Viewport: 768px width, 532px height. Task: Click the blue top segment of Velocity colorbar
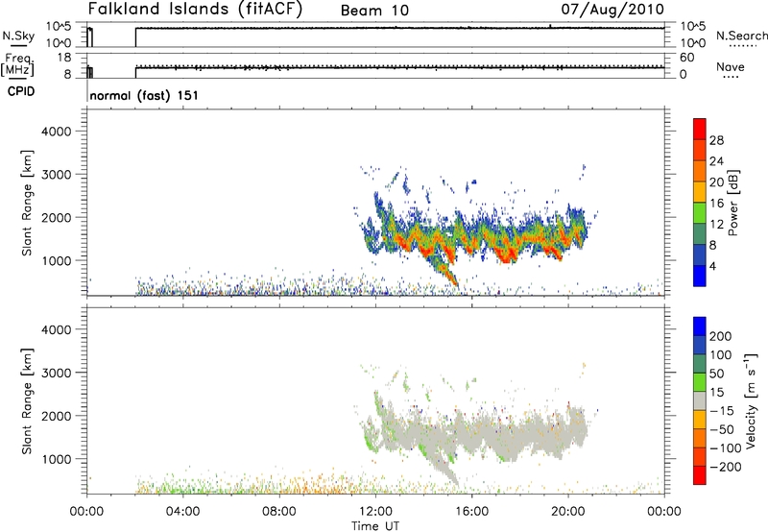tap(700, 326)
